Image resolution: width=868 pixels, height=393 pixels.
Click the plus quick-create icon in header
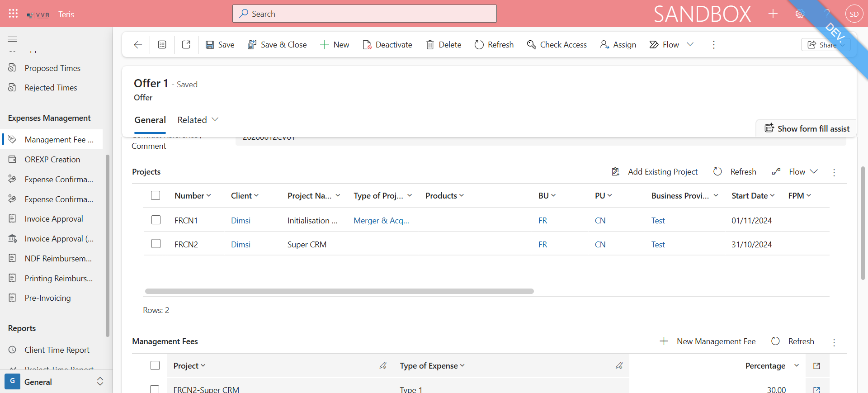(773, 14)
